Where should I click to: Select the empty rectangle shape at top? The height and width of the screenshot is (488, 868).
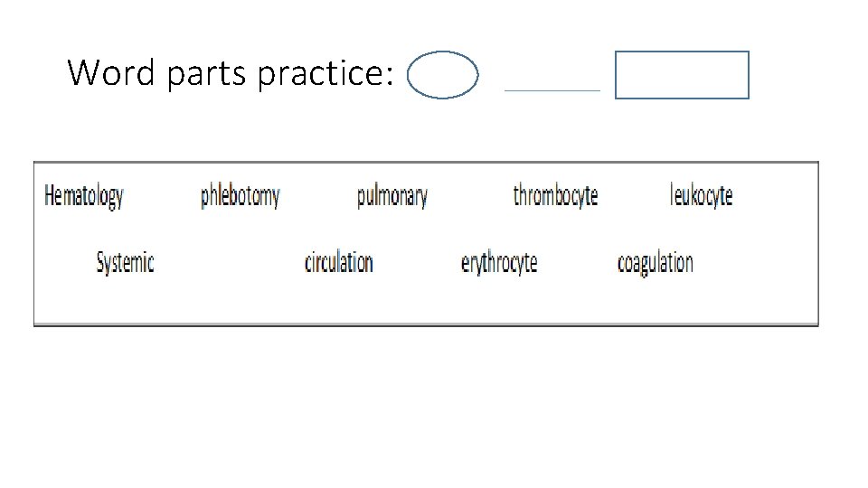(682, 75)
